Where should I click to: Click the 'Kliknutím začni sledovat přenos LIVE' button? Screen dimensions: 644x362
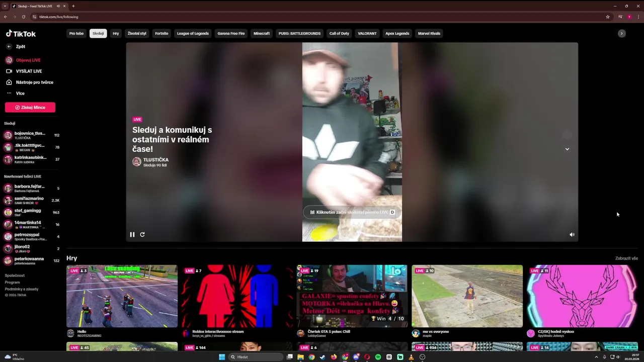click(x=352, y=212)
